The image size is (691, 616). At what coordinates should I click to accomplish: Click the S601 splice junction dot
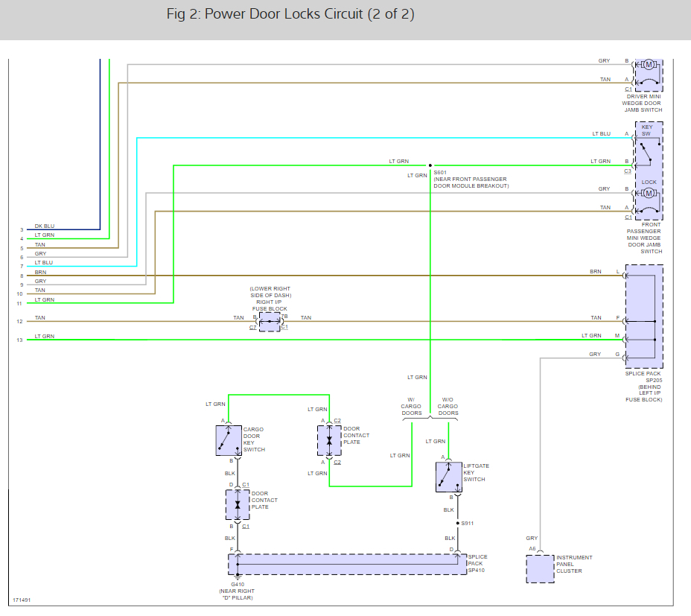pyautogui.click(x=430, y=165)
